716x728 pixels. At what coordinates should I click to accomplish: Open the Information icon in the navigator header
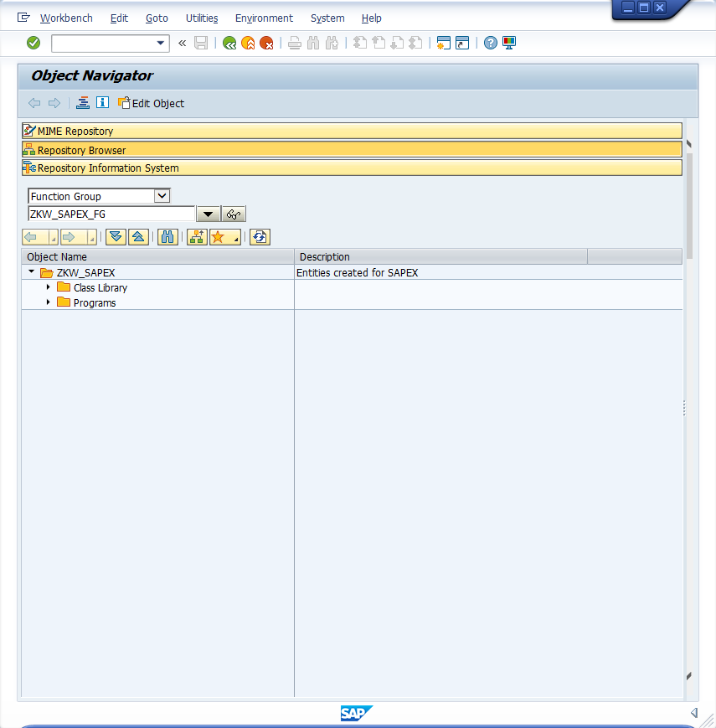pos(102,102)
